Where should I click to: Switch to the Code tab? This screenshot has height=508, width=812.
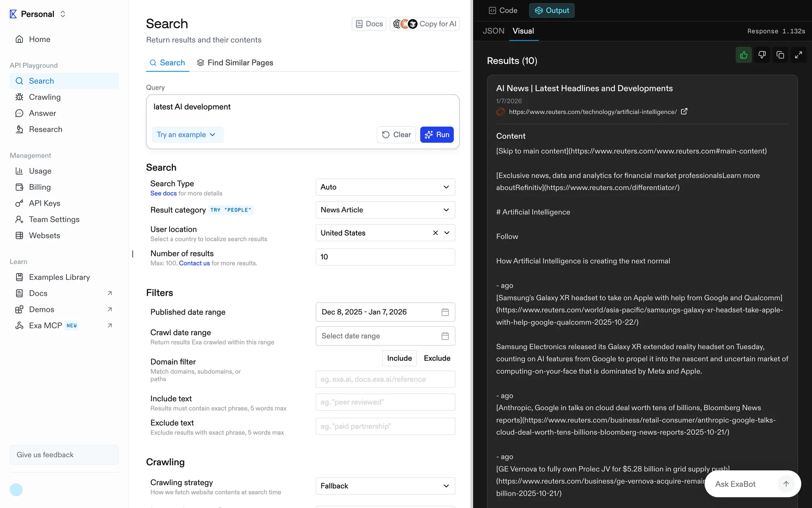pos(503,11)
